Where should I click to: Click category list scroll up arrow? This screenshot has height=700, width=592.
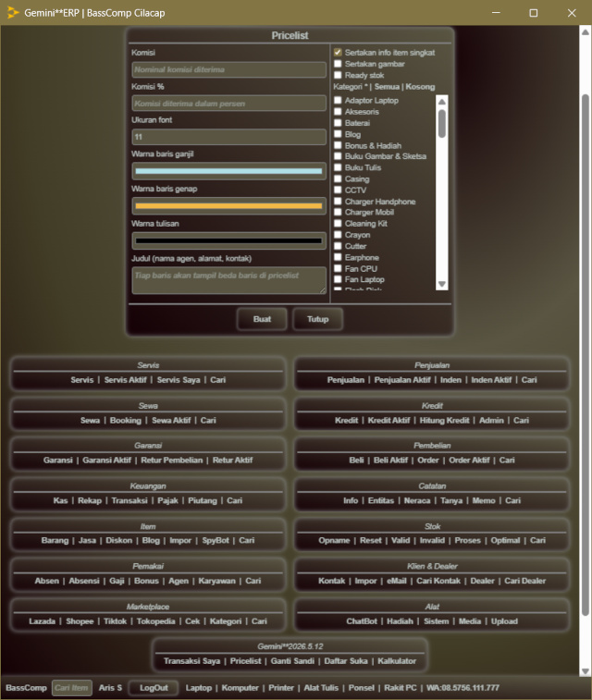(x=442, y=102)
